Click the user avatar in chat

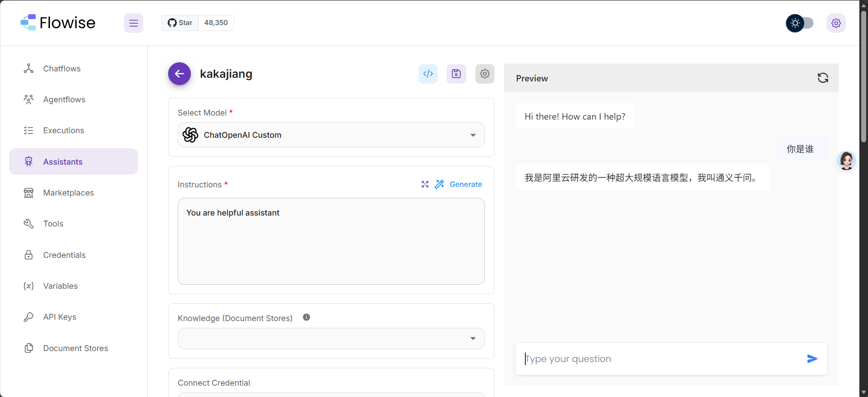click(x=847, y=161)
